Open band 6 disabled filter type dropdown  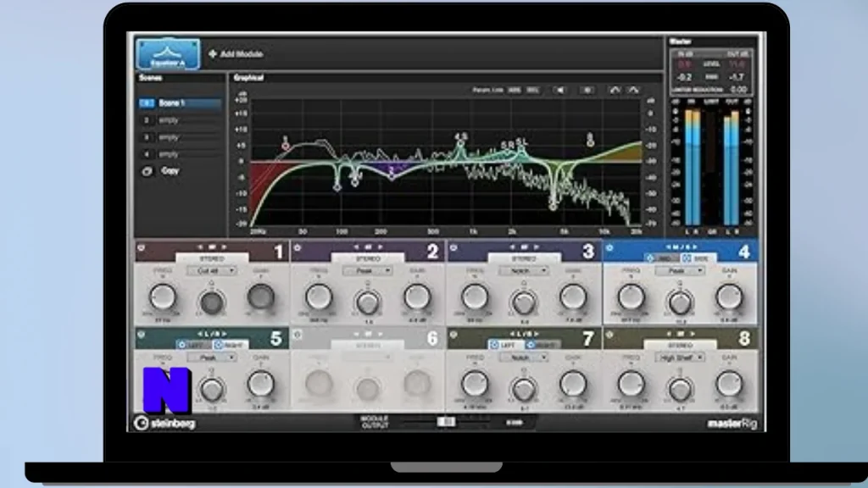pos(368,358)
